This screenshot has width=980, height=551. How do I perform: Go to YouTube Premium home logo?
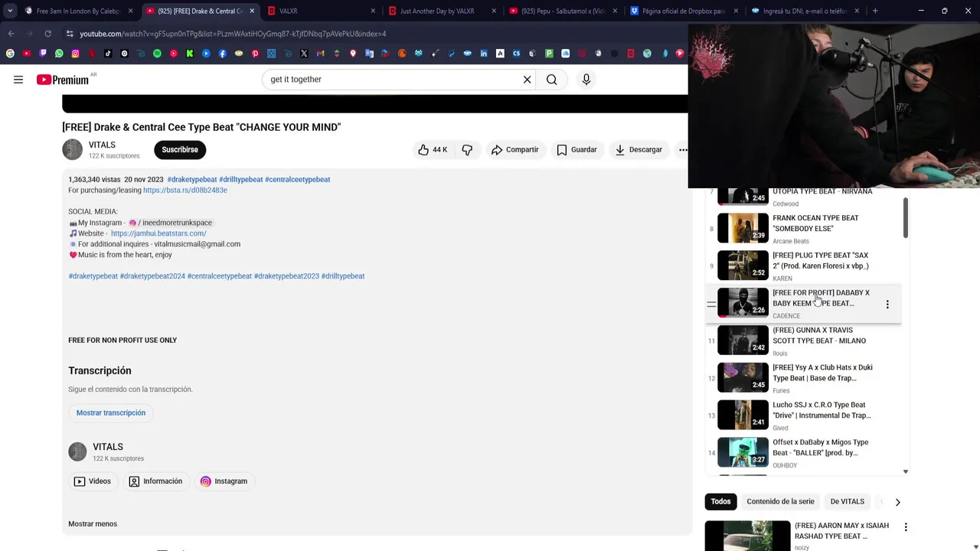click(63, 80)
